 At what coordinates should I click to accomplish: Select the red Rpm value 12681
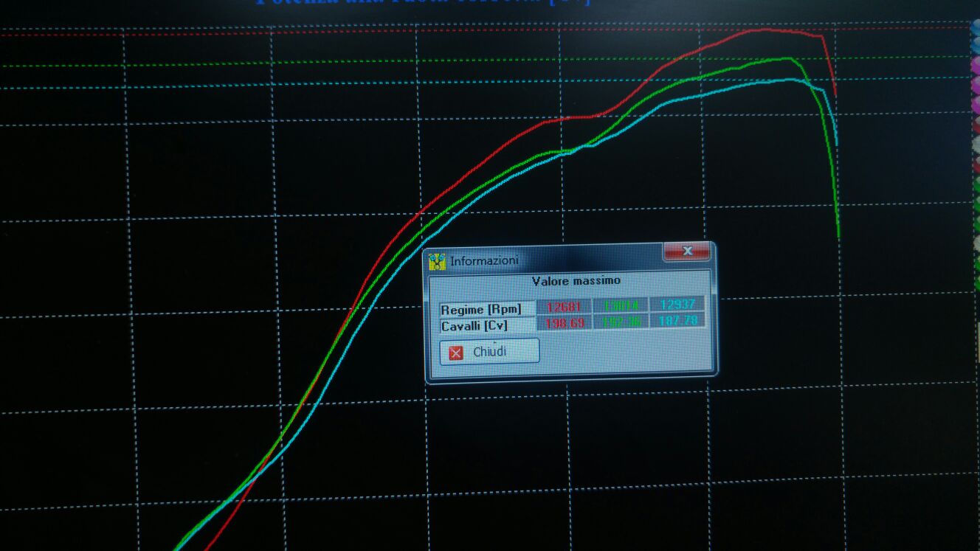point(564,305)
